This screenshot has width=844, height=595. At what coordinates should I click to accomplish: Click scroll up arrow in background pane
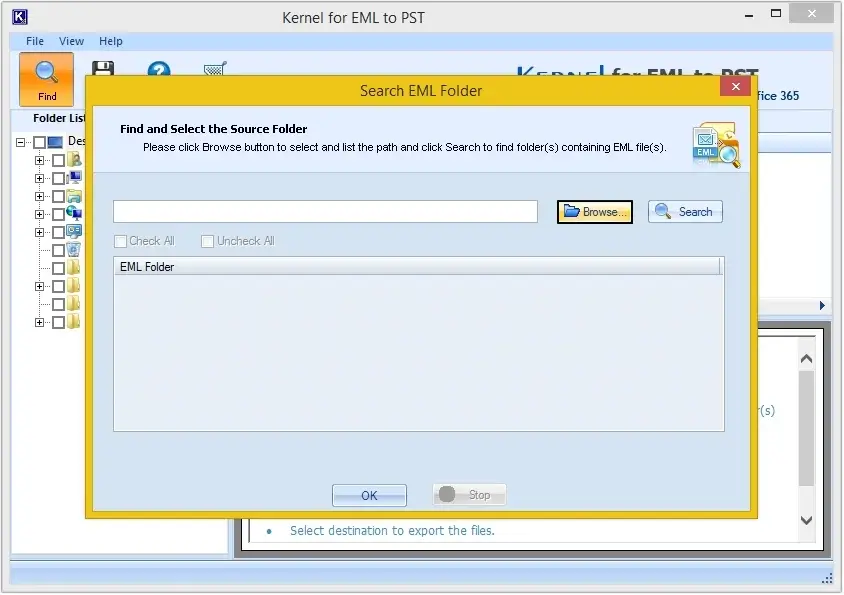[x=806, y=359]
